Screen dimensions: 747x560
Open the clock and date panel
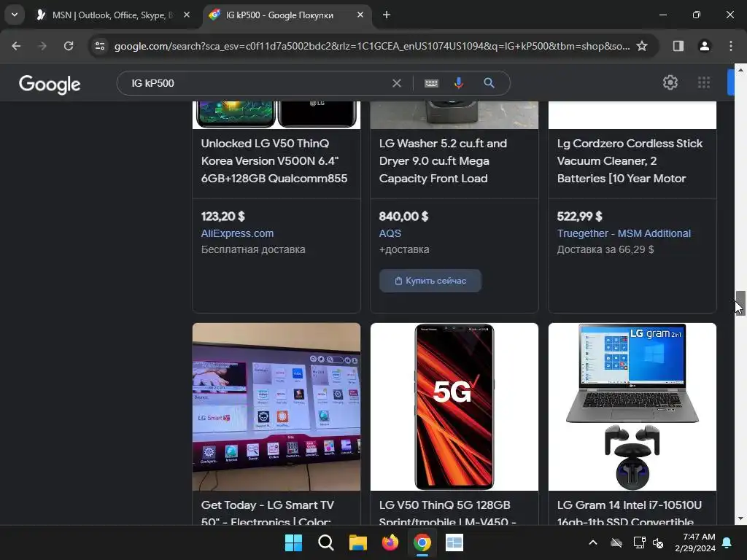[695, 542]
